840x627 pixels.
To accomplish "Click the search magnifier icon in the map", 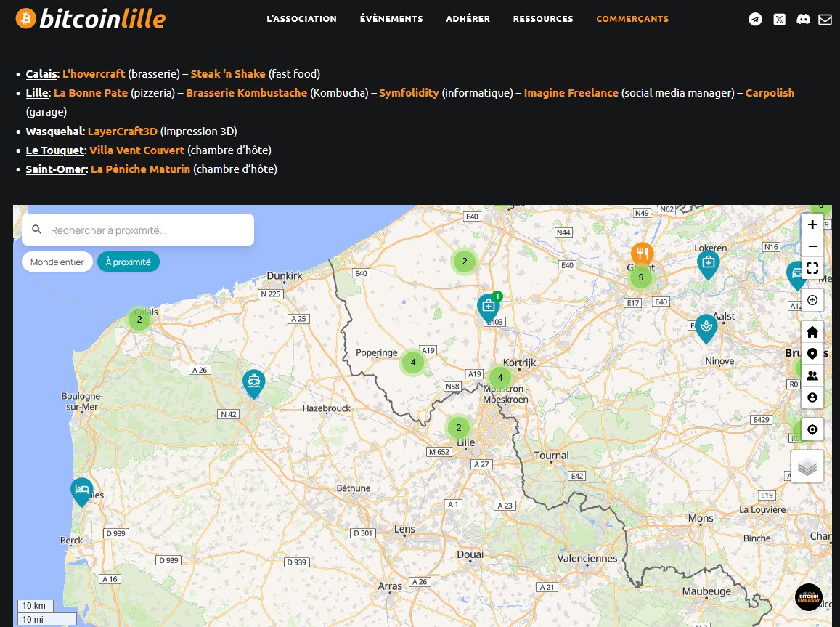I will tap(36, 230).
